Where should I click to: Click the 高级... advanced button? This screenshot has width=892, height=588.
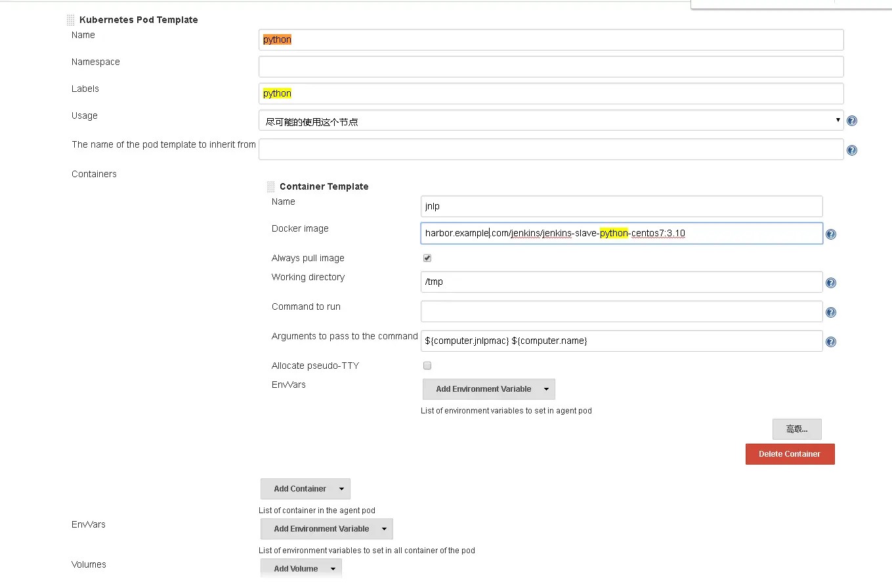(797, 429)
